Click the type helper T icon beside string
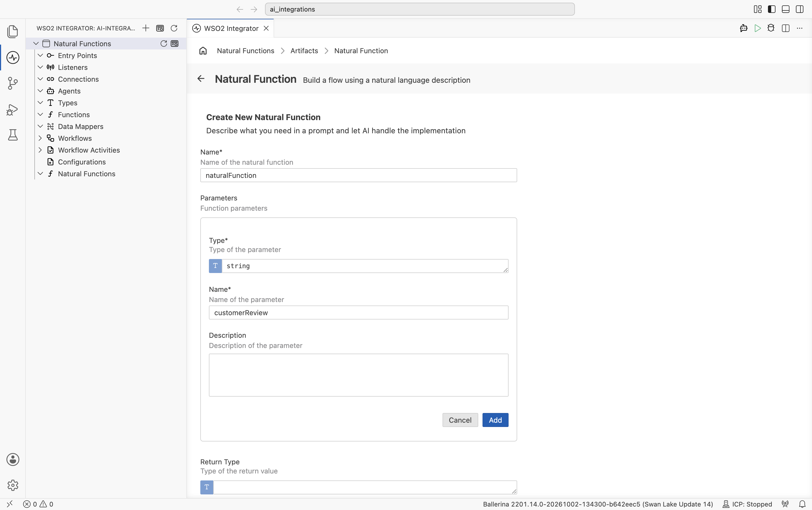812x510 pixels. (x=215, y=266)
